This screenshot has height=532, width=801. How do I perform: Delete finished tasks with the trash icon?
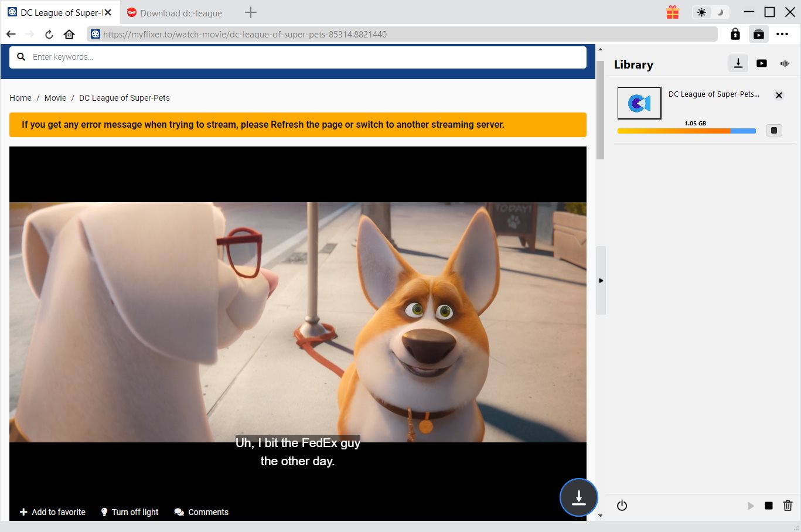point(788,506)
